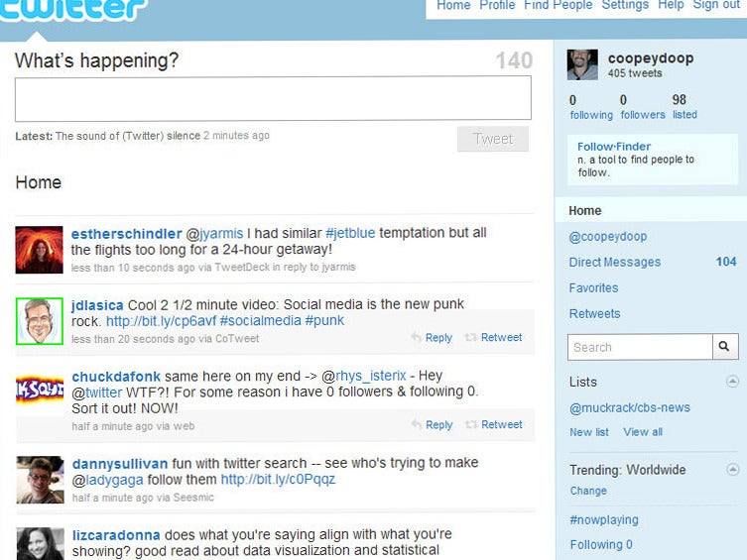This screenshot has width=747, height=560.
Task: Open Profile in top navigation
Action: tap(497, 5)
